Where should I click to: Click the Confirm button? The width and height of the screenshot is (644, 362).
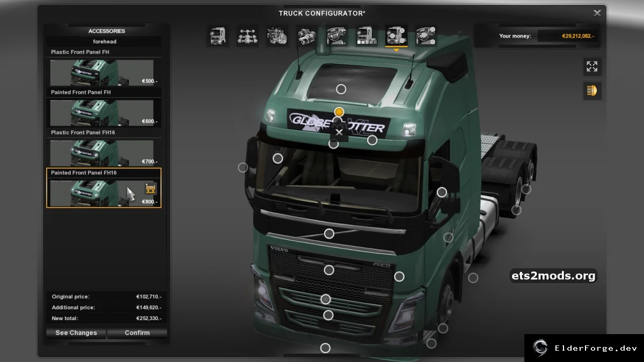(137, 333)
